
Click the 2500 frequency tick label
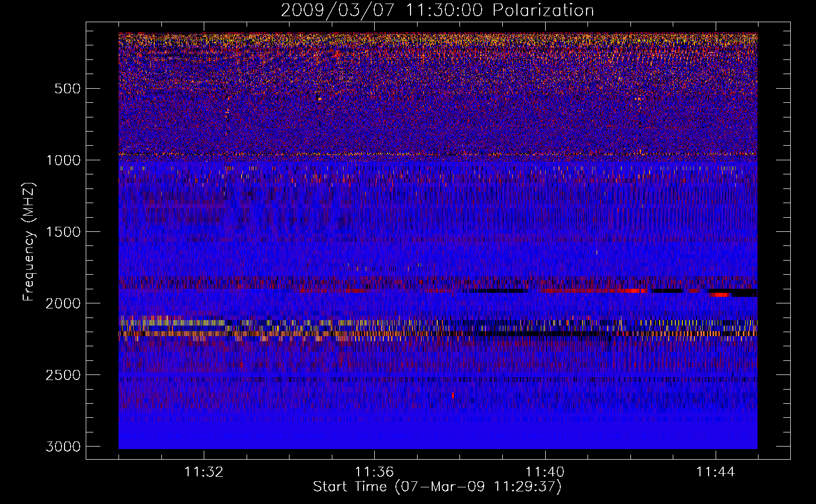63,375
